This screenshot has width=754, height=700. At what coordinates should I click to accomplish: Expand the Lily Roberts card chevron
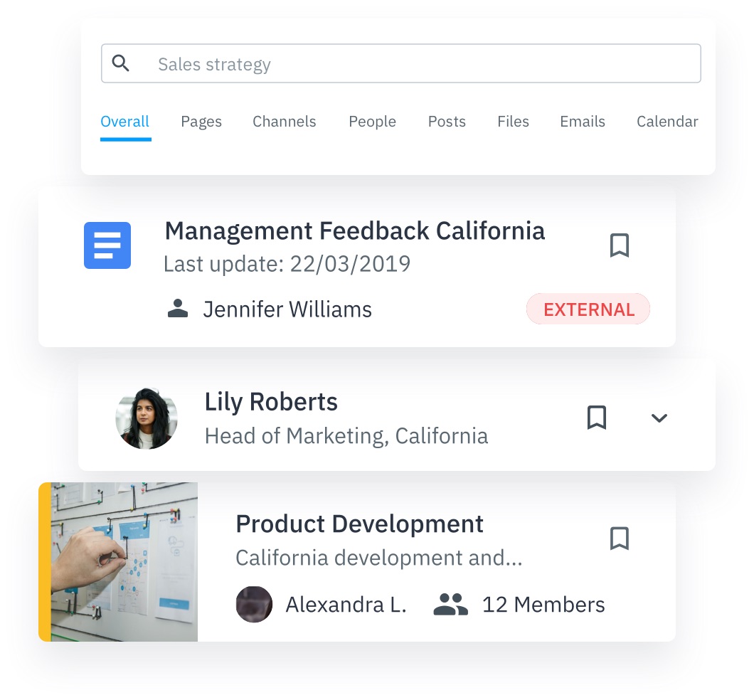coord(659,418)
